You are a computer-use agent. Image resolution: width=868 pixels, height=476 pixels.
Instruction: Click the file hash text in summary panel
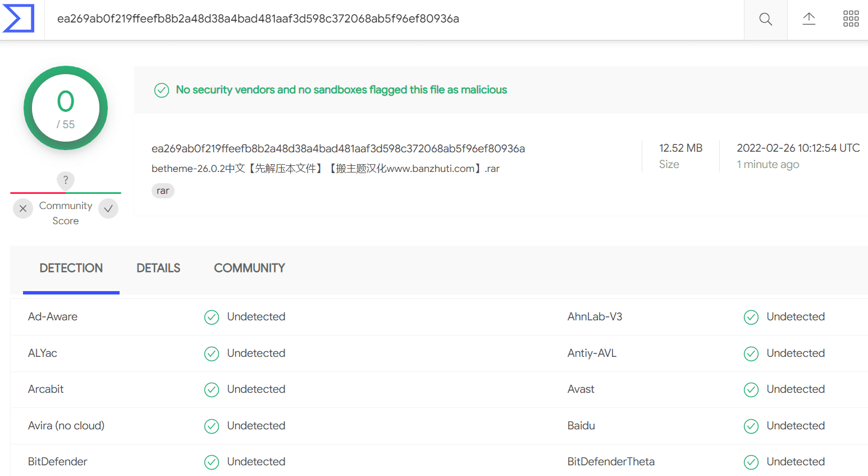tap(338, 148)
